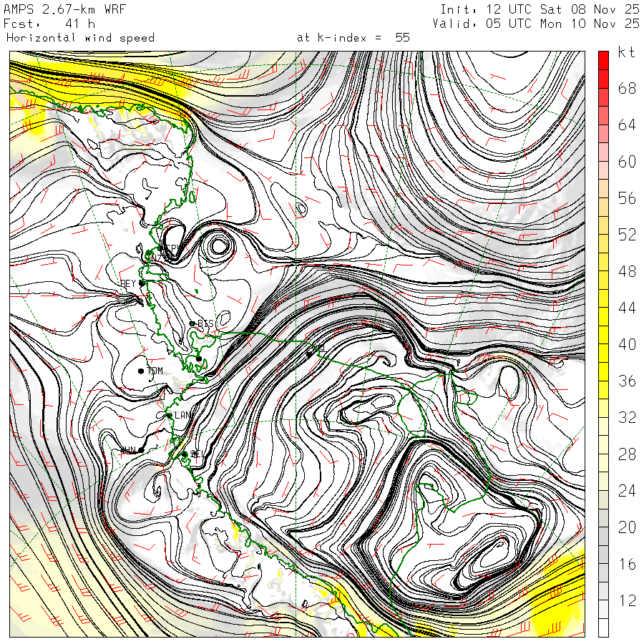Click the Valid 05 UTC Mon 10 Nov timestamp
The height and width of the screenshot is (644, 644).
(536, 24)
